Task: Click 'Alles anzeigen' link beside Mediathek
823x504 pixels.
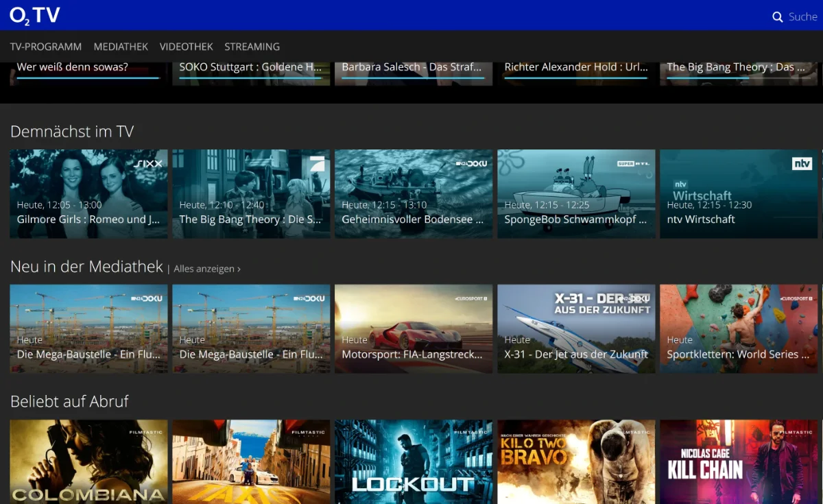Action: pyautogui.click(x=207, y=269)
